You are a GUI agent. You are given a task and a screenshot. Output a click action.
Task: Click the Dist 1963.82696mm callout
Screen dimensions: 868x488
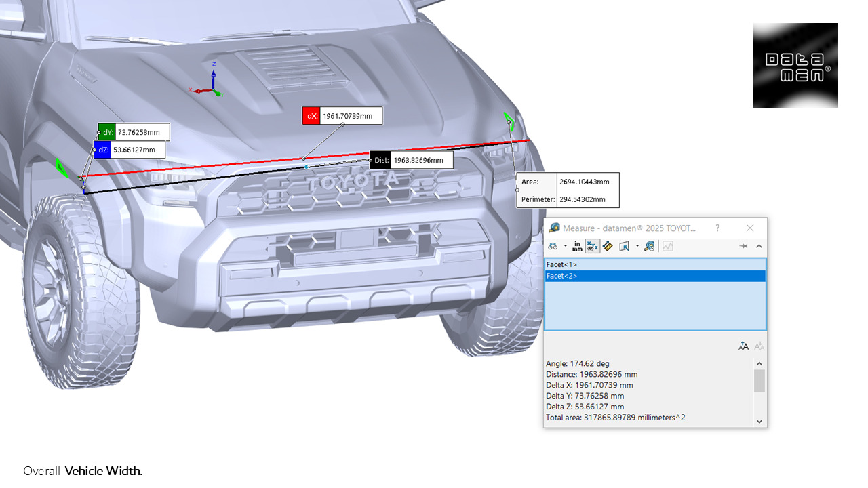[x=411, y=160]
